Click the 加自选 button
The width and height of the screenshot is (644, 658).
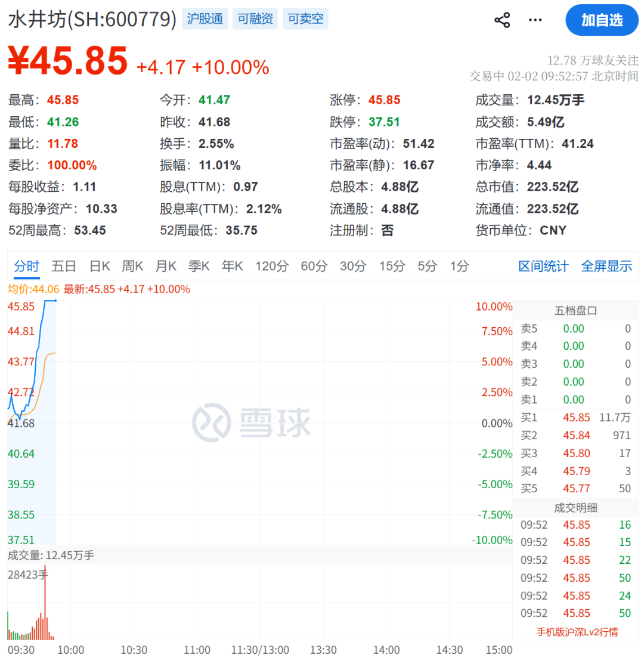click(x=602, y=20)
